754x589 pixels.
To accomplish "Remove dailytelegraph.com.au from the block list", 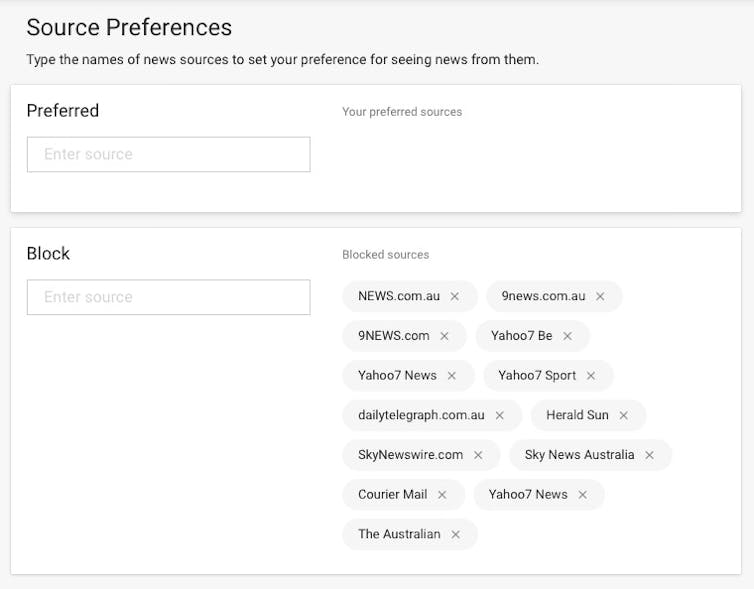I will pyautogui.click(x=500, y=415).
